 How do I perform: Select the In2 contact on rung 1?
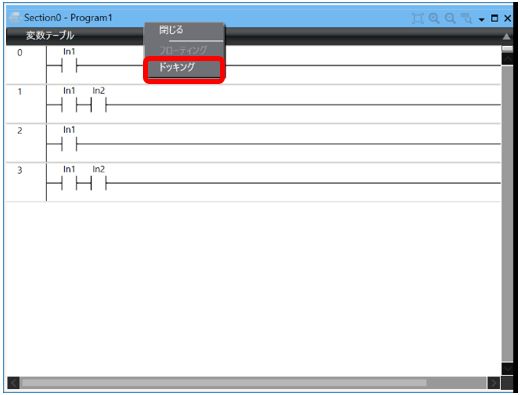tap(98, 104)
